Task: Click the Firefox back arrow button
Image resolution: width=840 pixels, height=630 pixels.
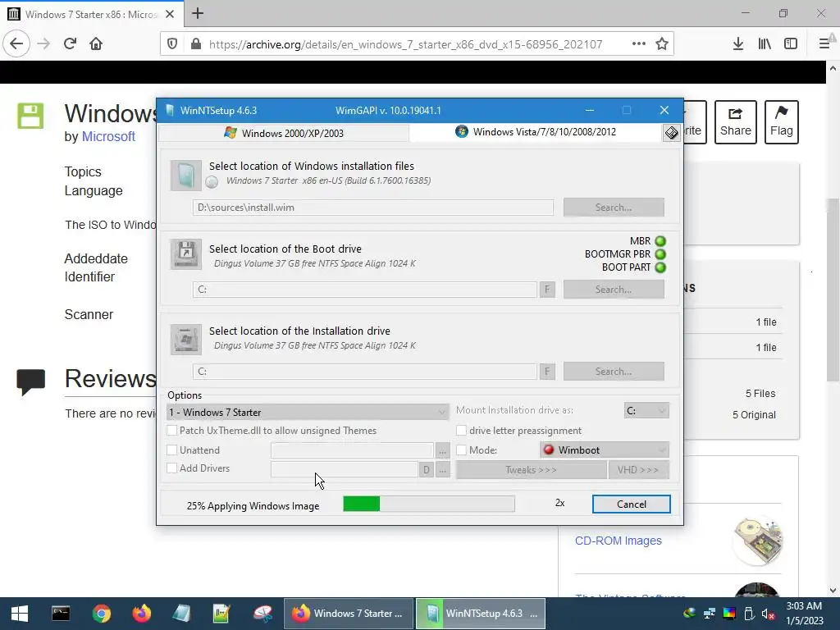Action: point(16,43)
